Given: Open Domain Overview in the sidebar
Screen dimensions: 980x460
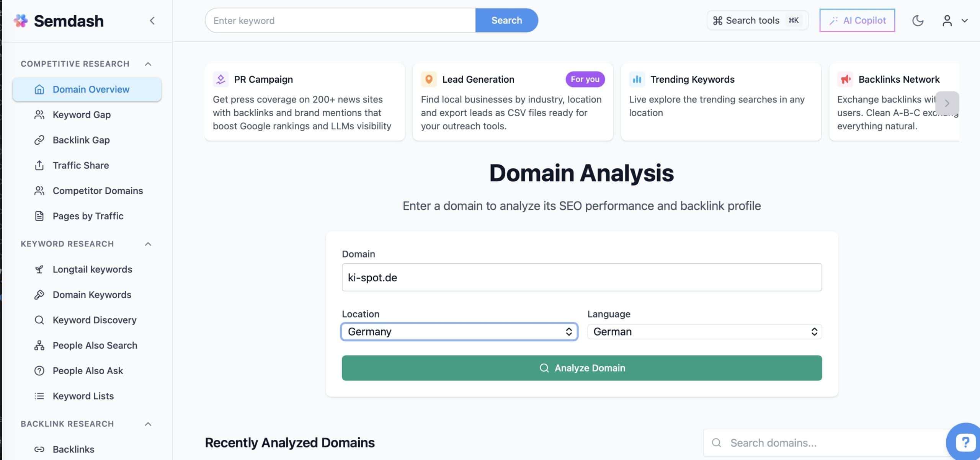Looking at the screenshot, I should [87, 89].
